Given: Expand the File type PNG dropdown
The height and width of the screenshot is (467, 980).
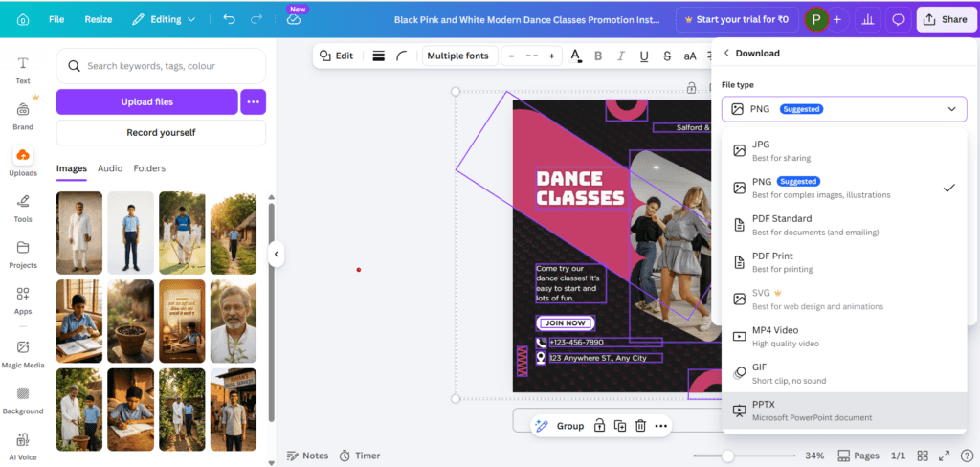Looking at the screenshot, I should 843,109.
